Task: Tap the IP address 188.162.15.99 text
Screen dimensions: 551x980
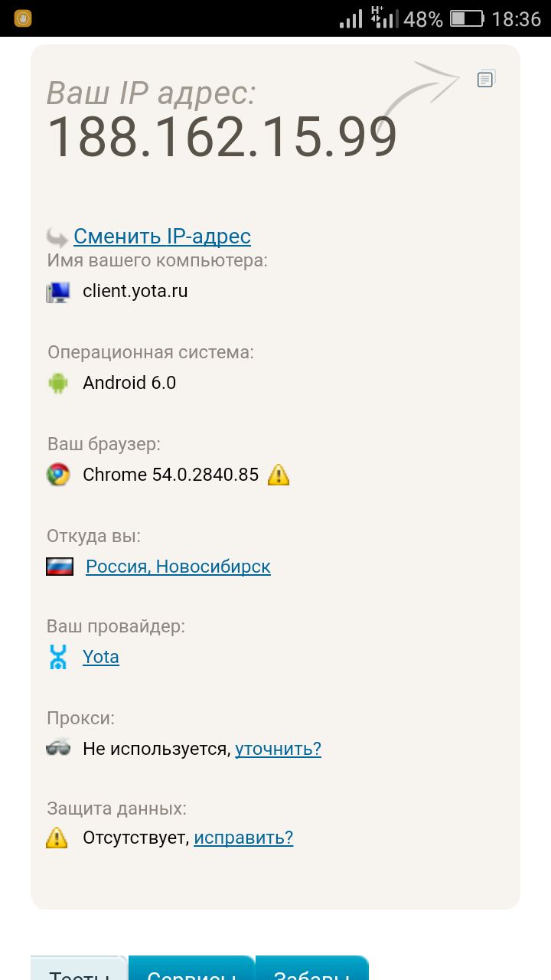Action: [222, 138]
